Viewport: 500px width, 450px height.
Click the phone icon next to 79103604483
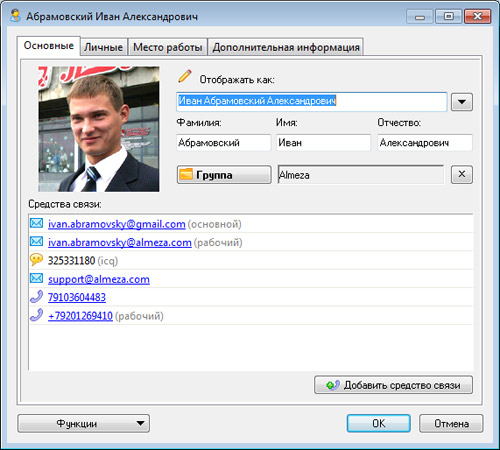(36, 296)
